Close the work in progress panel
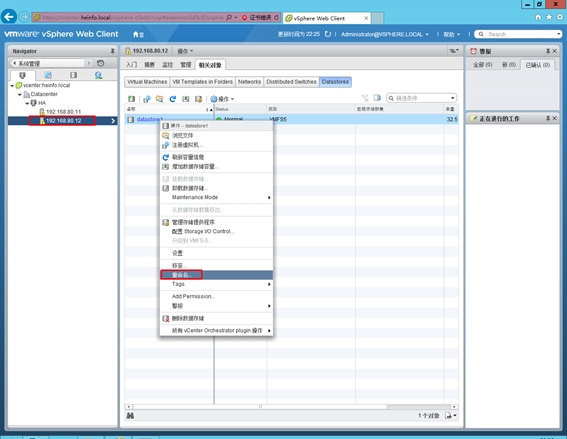567x439 pixels. [555, 118]
